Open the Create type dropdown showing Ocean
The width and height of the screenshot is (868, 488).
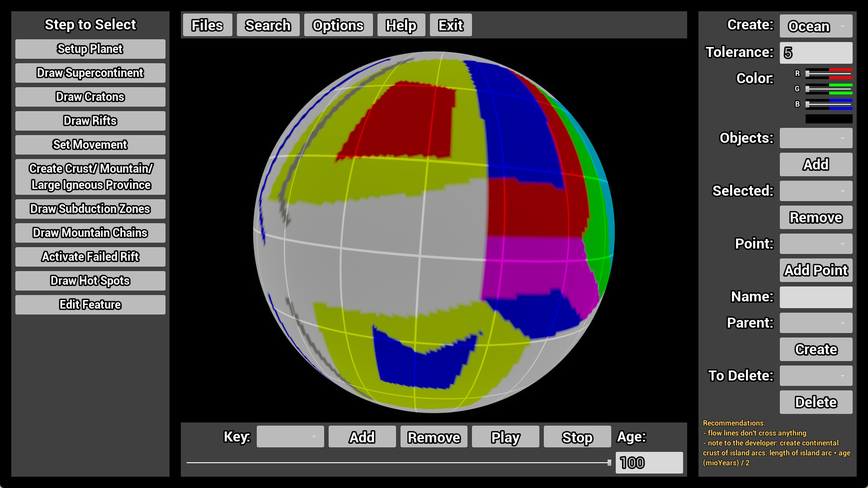coord(816,26)
